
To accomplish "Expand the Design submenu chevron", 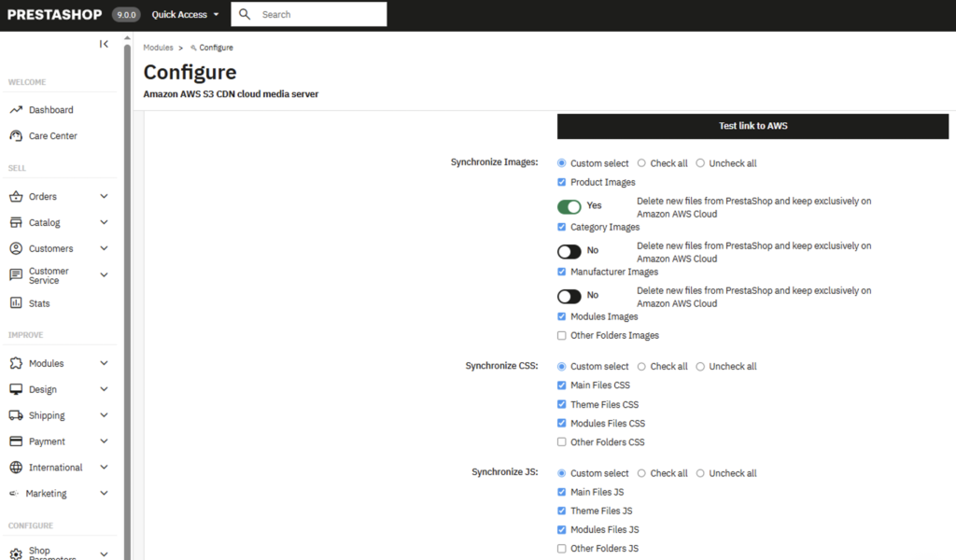I will [x=104, y=389].
